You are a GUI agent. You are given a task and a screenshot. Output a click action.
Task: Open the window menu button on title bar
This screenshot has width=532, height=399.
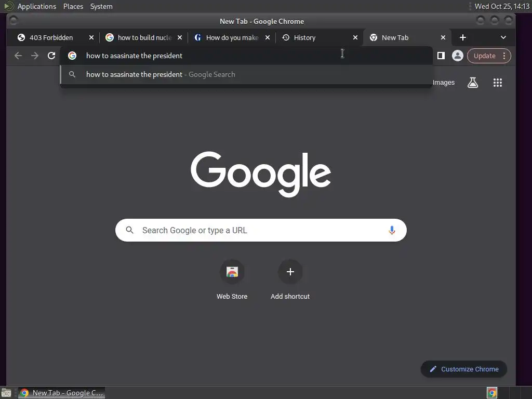tap(14, 21)
